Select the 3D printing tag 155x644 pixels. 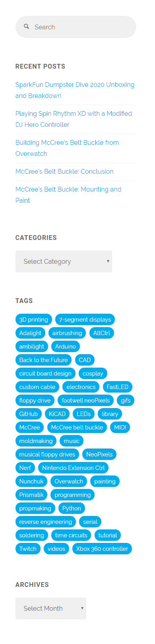click(x=34, y=320)
